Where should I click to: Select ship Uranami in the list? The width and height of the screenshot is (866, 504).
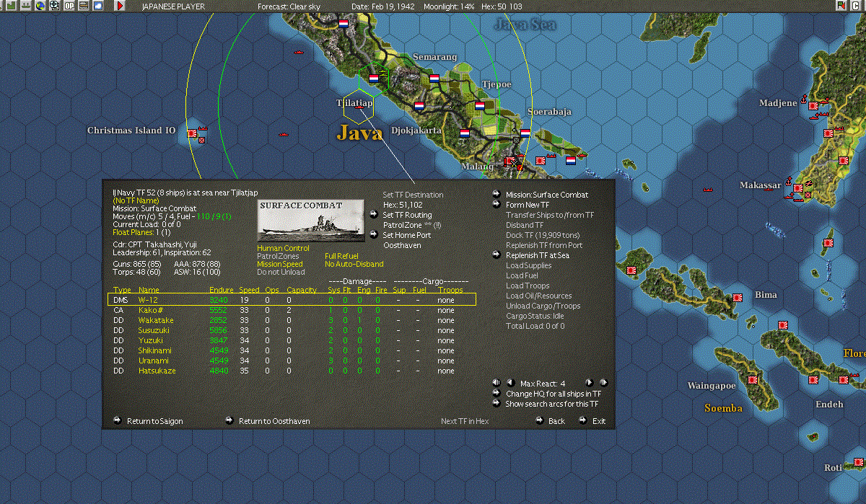[x=292, y=361]
